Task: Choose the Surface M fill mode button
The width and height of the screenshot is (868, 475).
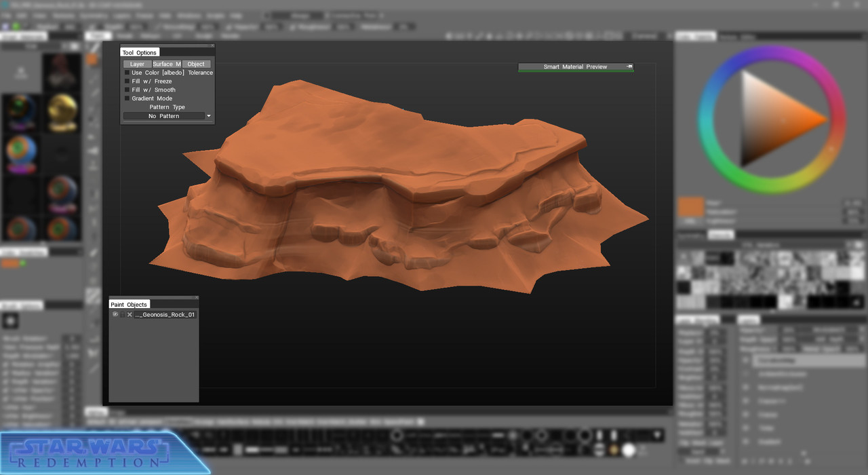Action: (167, 64)
